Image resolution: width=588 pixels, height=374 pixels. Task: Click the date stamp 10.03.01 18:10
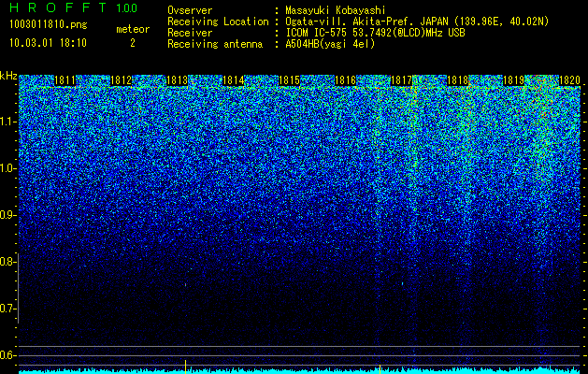[48, 43]
